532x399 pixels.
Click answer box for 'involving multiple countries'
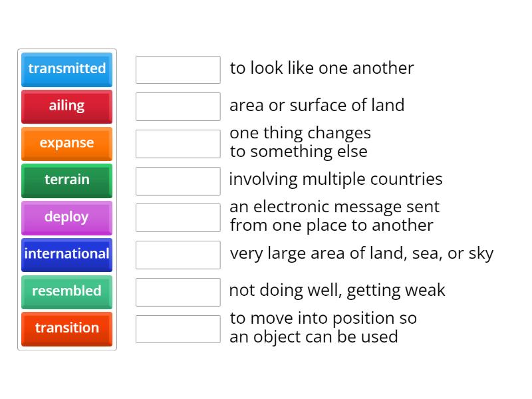click(x=178, y=181)
